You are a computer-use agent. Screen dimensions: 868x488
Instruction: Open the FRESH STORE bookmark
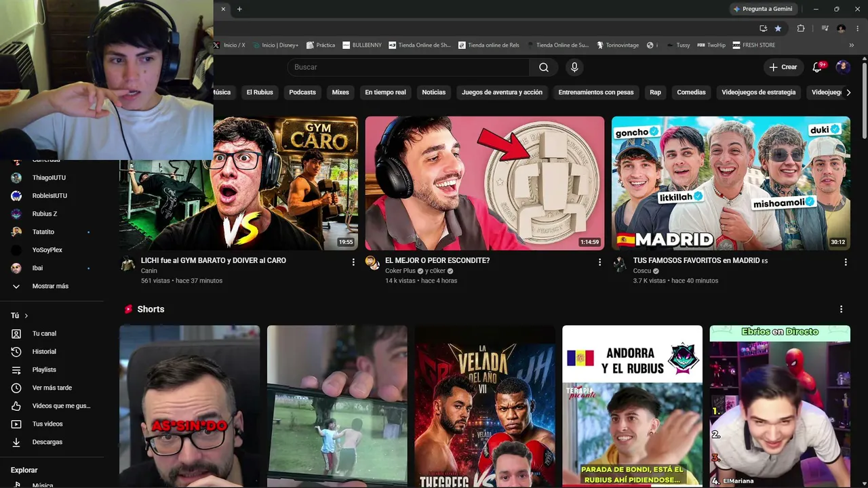coord(754,45)
